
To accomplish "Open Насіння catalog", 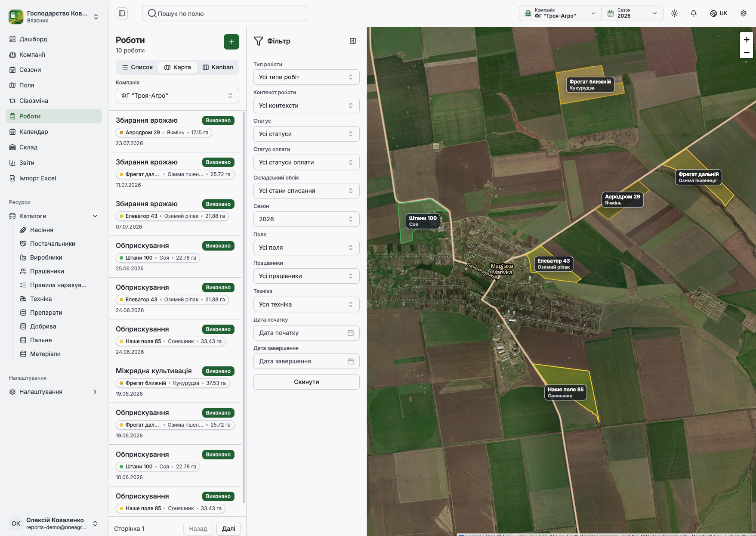I will pyautogui.click(x=59, y=230).
